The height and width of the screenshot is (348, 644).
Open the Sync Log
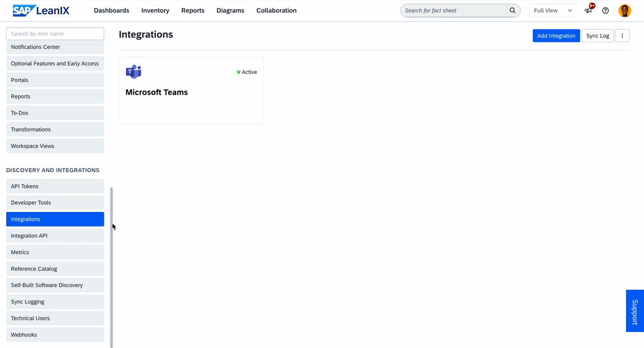[598, 36]
